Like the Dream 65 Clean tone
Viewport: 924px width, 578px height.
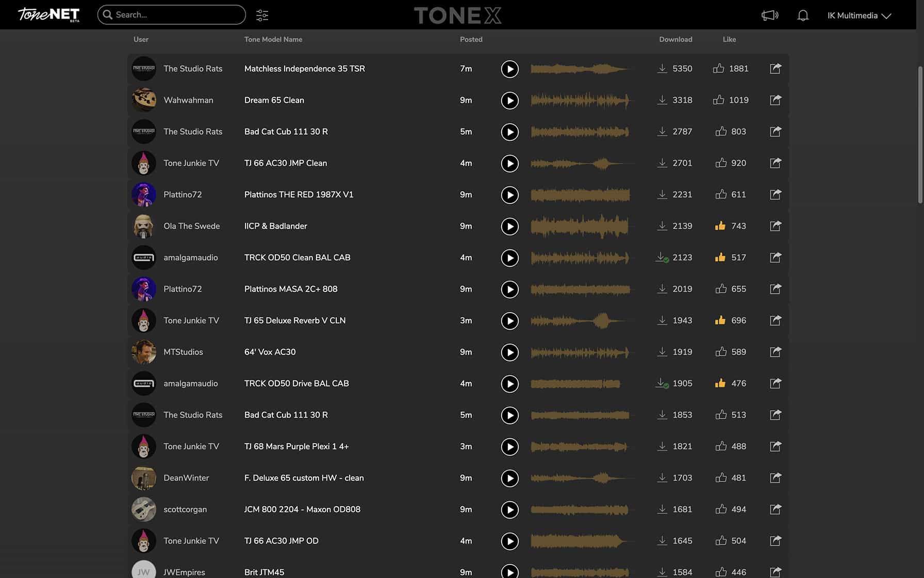(718, 100)
